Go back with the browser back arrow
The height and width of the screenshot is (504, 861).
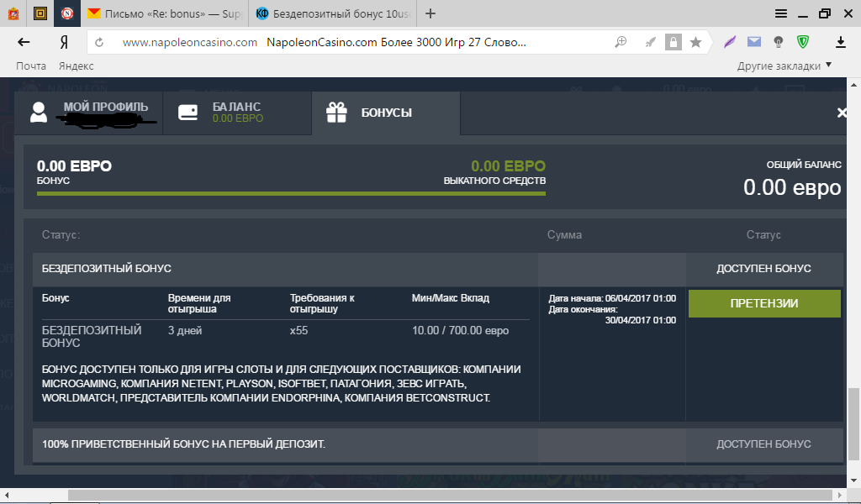pos(24,42)
